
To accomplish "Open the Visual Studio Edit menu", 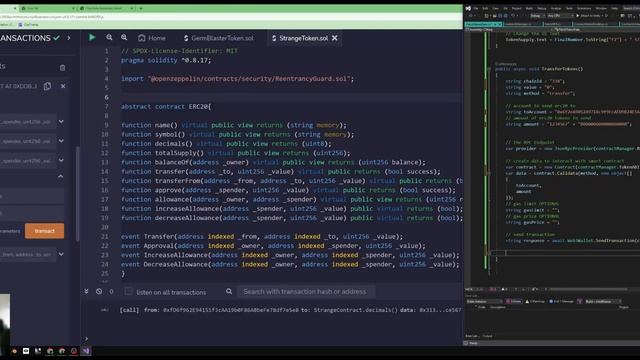I will point(485,8).
